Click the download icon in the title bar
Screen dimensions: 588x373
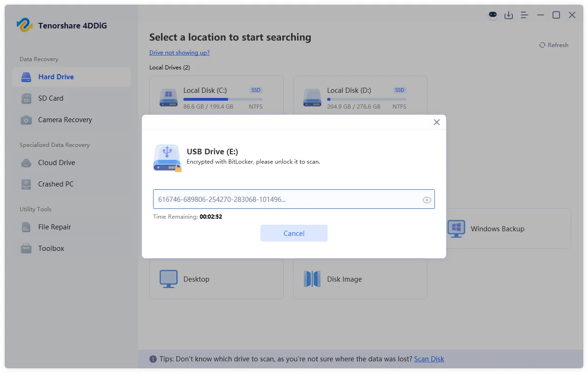point(509,15)
